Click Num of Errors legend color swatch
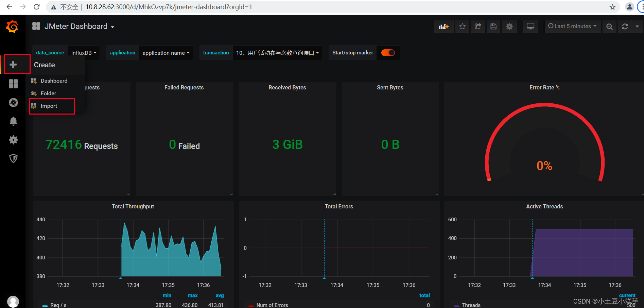 (x=251, y=306)
